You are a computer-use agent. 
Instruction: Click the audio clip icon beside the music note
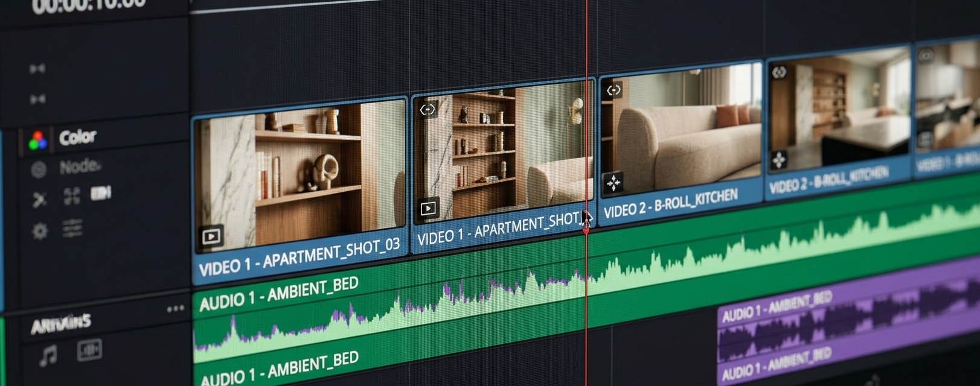point(89,350)
